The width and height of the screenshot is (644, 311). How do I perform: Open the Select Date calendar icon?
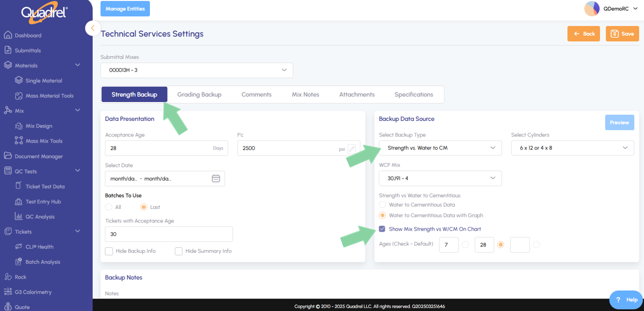click(x=216, y=179)
